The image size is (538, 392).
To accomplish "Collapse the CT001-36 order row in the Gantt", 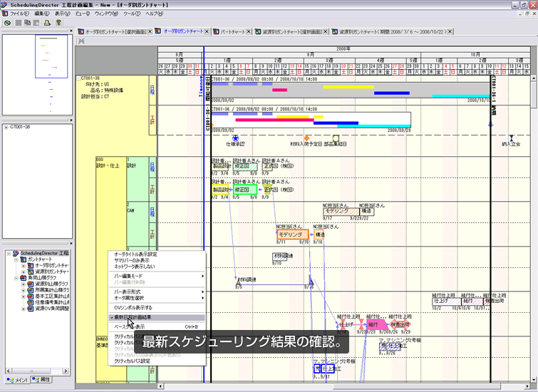I will coord(78,78).
